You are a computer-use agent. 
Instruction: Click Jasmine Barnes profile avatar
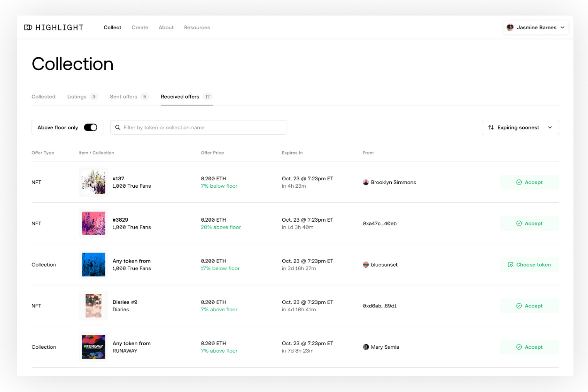click(510, 28)
